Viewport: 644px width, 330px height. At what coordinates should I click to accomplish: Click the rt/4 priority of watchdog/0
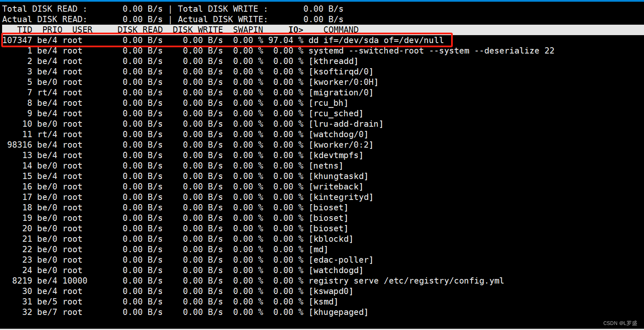pos(47,134)
